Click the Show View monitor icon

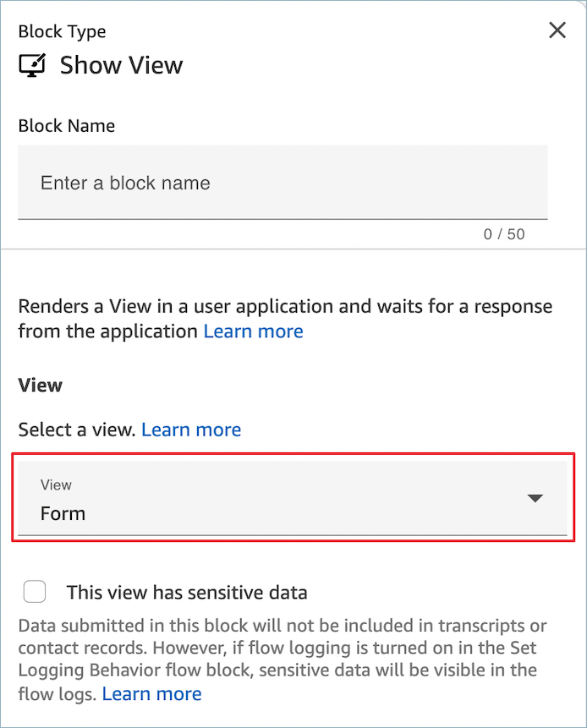pos(32,66)
